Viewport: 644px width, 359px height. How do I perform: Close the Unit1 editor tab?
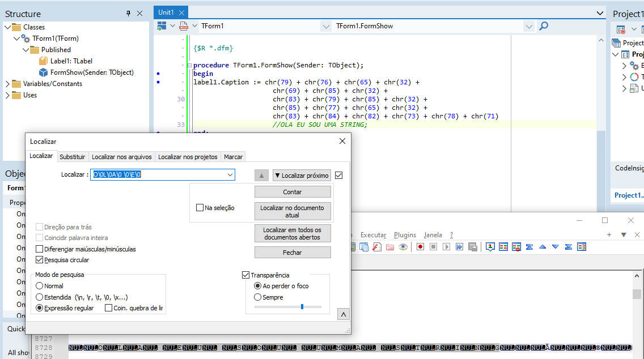181,12
